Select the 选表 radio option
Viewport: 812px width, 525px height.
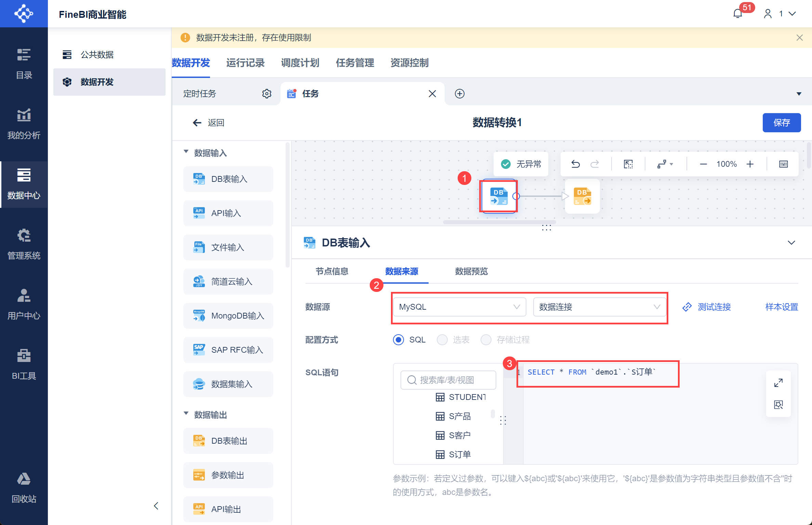coord(442,340)
